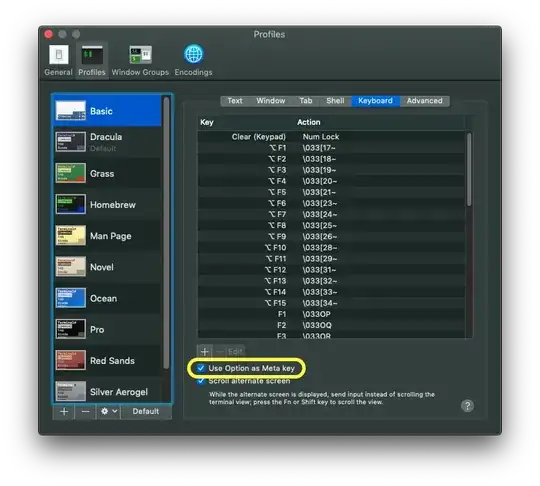
Task: Select the ⌥F13 \033[32~ row
Action: 331,281
